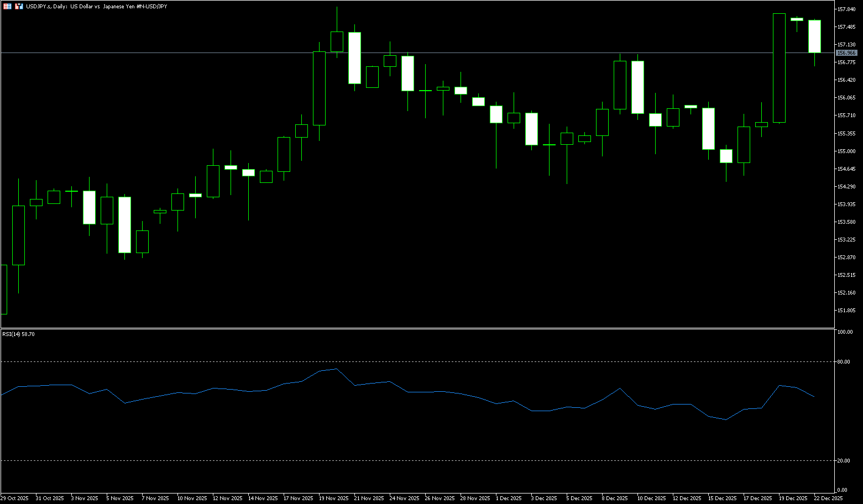The height and width of the screenshot is (504, 863).
Task: Click the RSI 80.00 level label
Action: click(844, 362)
